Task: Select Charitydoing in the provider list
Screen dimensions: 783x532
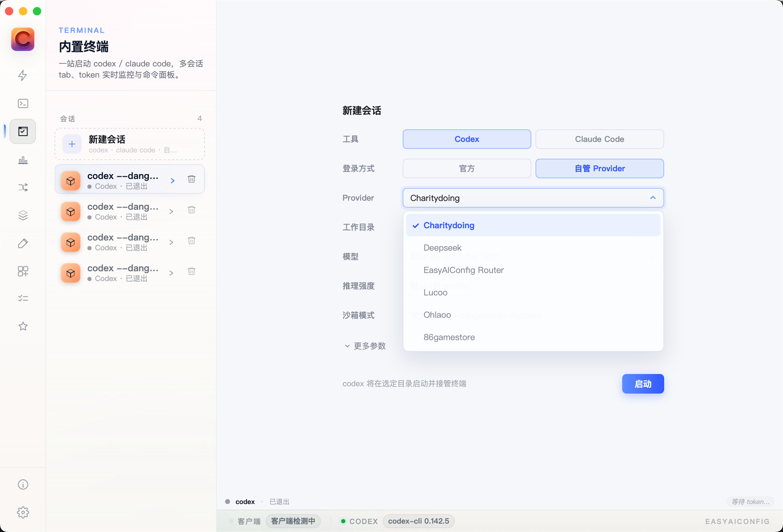Action: pos(533,225)
